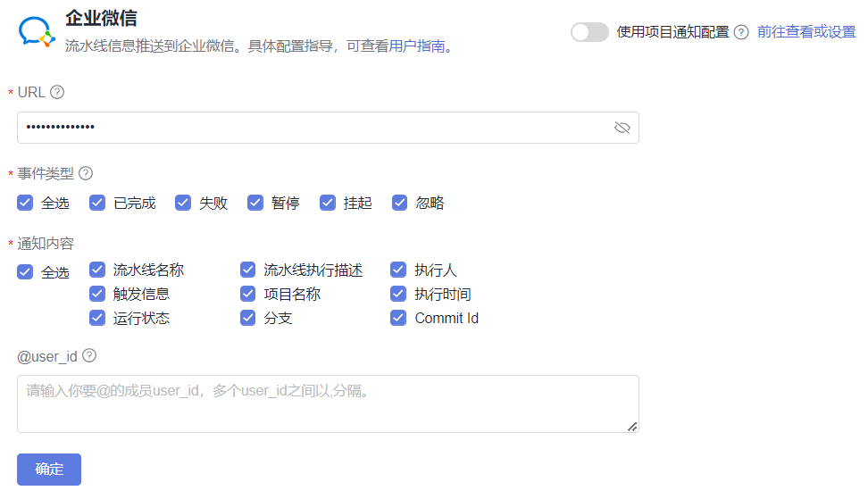Click the help icon next to @user_id
The image size is (868, 499).
click(x=89, y=355)
